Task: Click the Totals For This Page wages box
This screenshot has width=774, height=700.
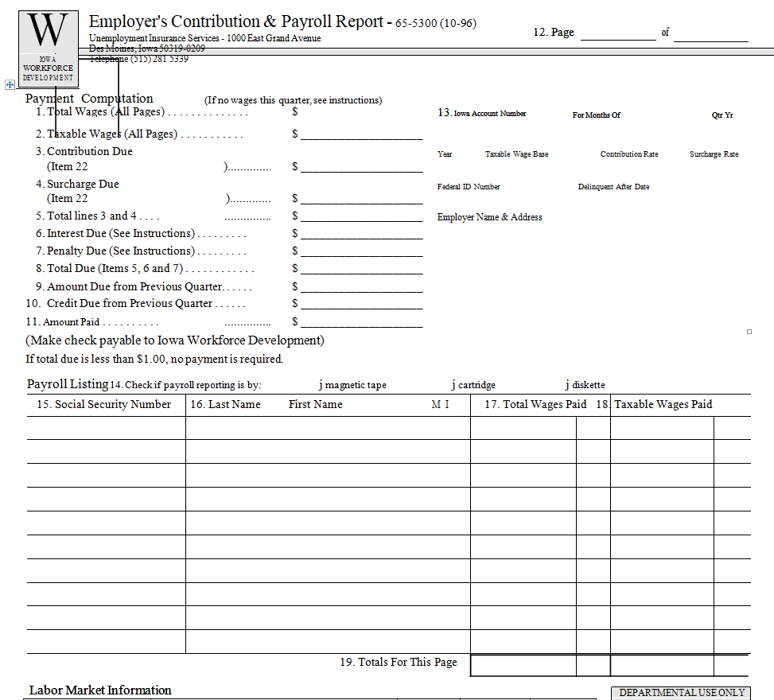Action: tap(523, 665)
